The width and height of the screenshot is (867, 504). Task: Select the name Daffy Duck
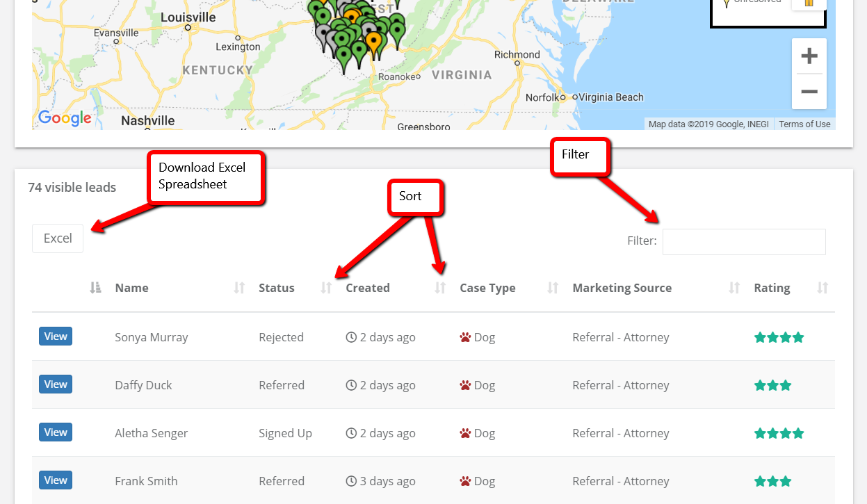(143, 385)
